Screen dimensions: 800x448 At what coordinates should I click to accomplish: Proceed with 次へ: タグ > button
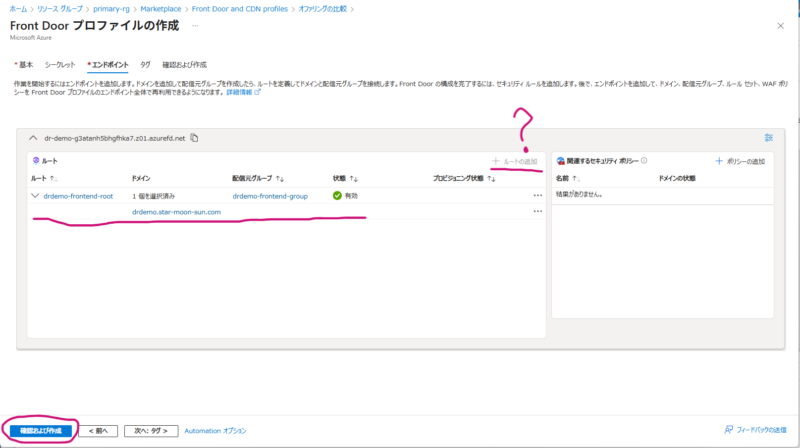pos(151,431)
